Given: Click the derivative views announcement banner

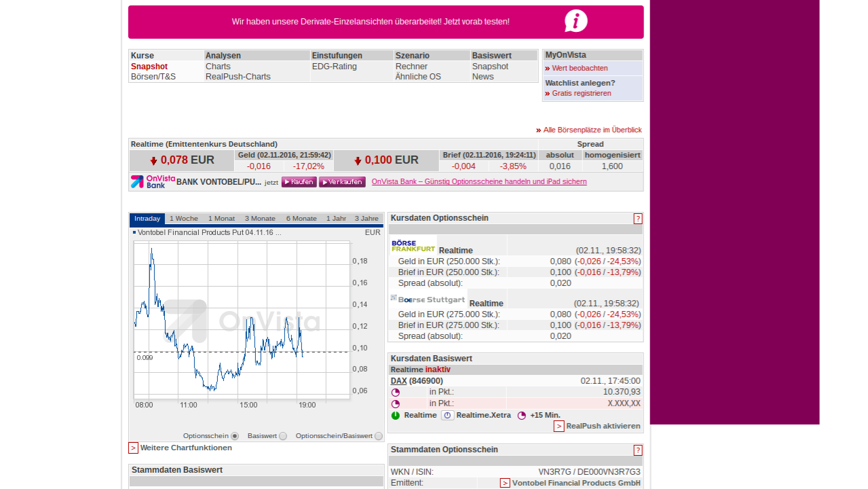Looking at the screenshot, I should point(385,22).
